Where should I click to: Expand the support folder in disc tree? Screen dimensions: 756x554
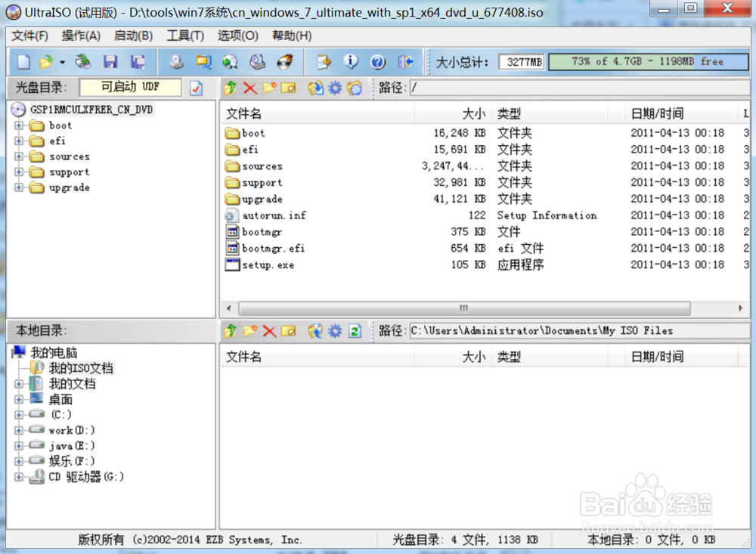[19, 172]
